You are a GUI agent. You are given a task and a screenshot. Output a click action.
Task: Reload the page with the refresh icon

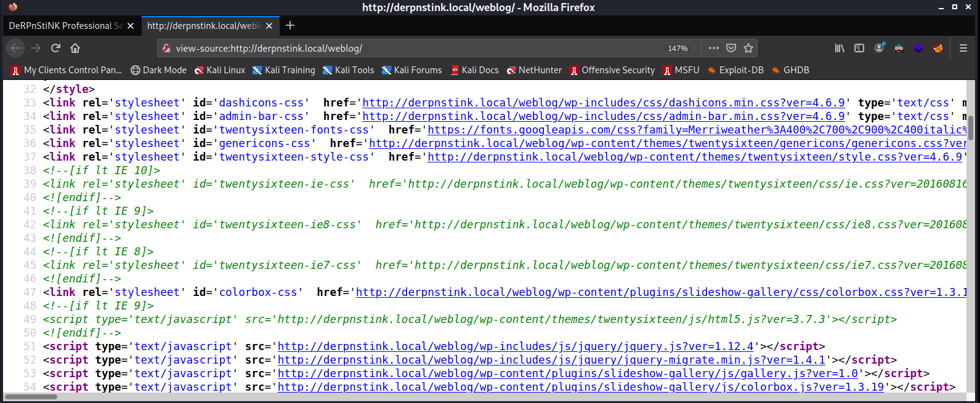[55, 48]
